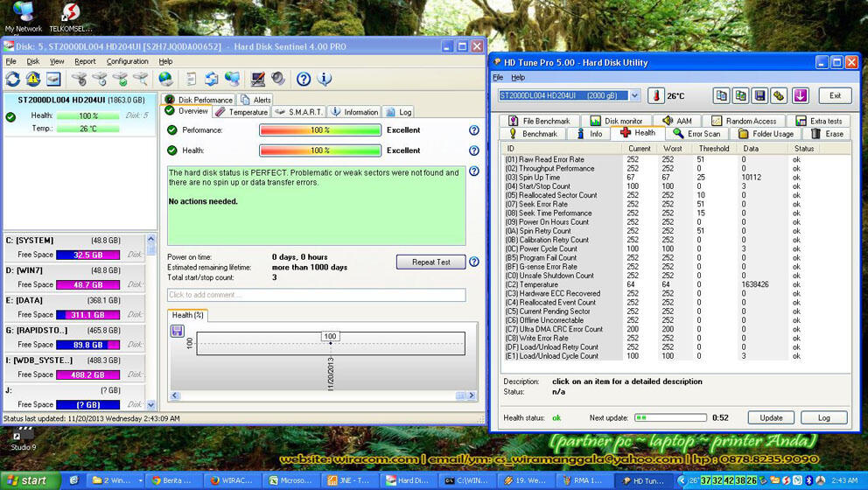
Task: Click help icon beside Health bar
Action: tap(474, 150)
